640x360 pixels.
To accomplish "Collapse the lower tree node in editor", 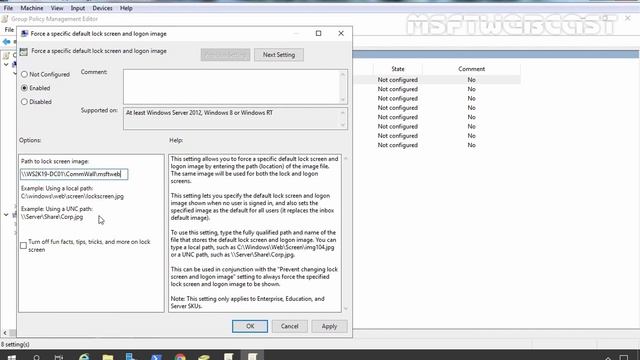I will [x=6, y=214].
